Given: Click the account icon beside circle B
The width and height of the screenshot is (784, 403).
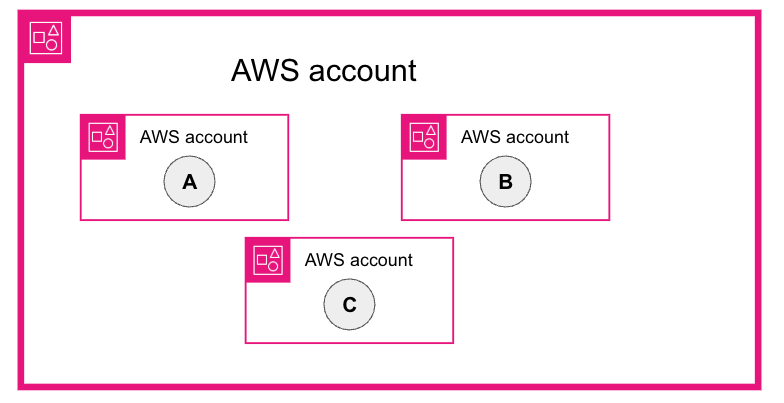Looking at the screenshot, I should (424, 137).
